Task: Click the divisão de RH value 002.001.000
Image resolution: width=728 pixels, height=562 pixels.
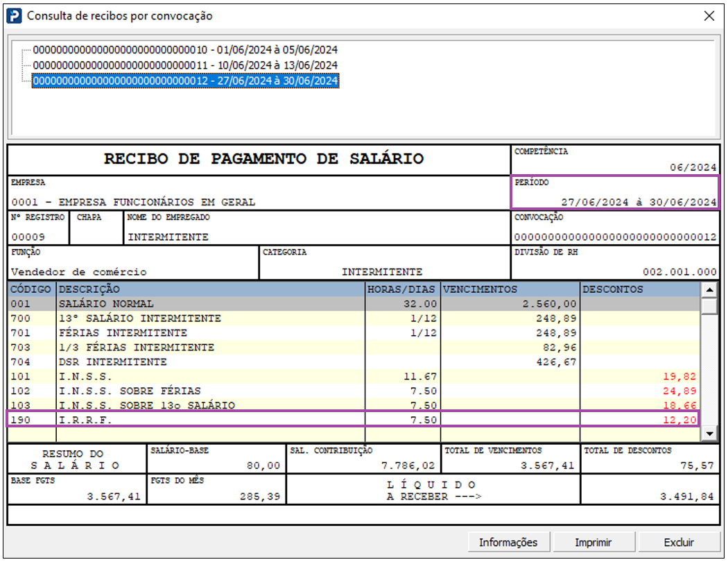Action: pos(679,272)
